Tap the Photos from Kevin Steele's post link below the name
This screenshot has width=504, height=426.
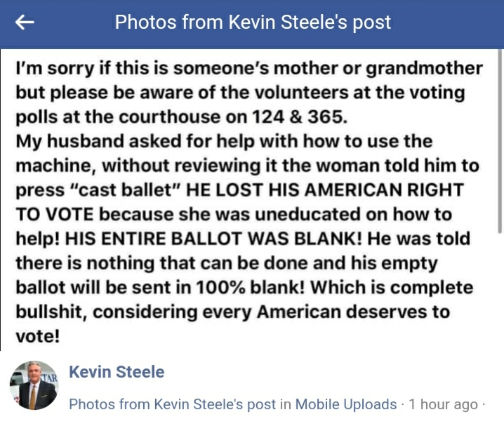coord(172,404)
